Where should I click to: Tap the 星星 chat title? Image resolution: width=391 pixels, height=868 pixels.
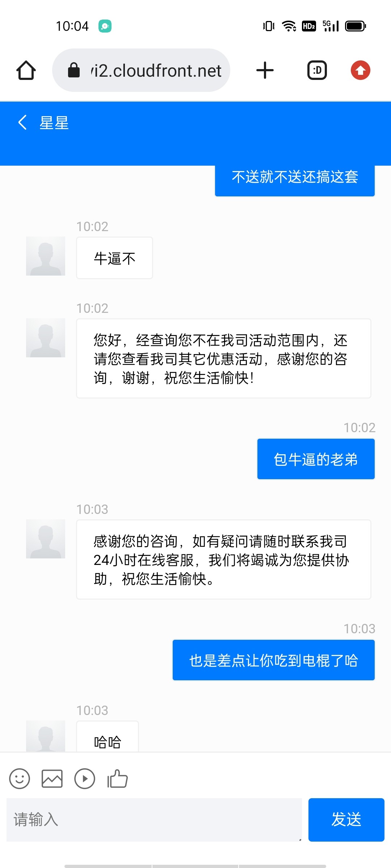(54, 123)
